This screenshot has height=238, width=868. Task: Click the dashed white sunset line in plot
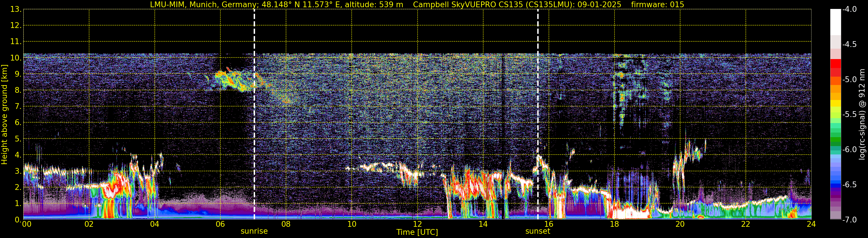coord(538,114)
